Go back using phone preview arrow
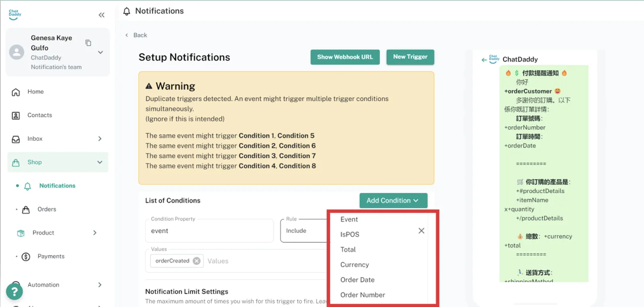644x307 pixels. [484, 60]
